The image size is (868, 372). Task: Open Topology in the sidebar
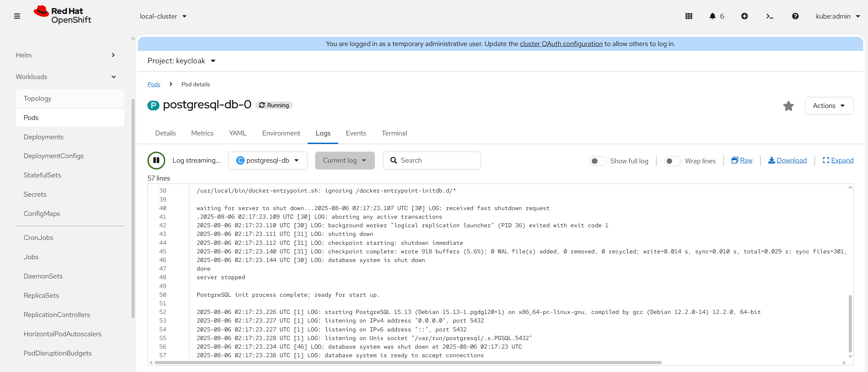[x=70, y=98]
